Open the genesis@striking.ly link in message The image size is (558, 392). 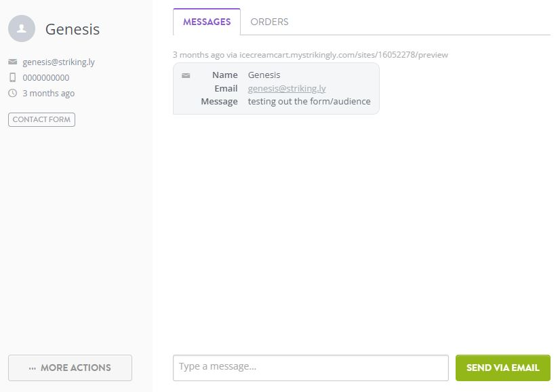287,88
